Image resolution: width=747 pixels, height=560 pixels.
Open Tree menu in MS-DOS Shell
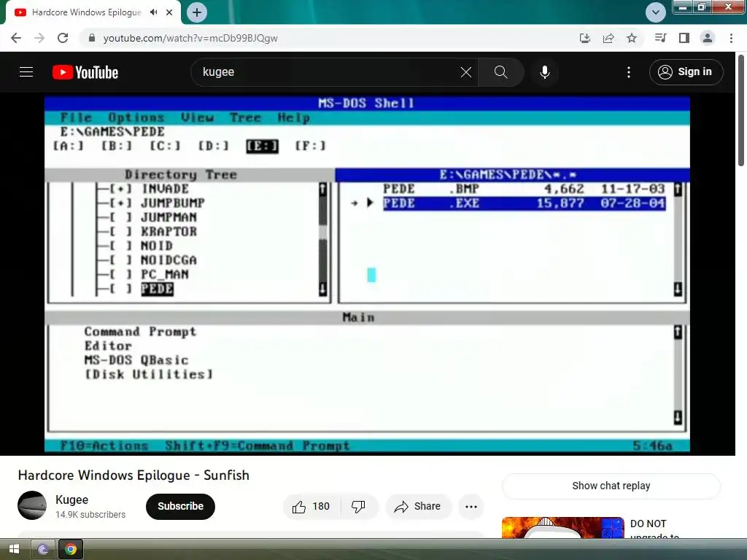click(245, 117)
